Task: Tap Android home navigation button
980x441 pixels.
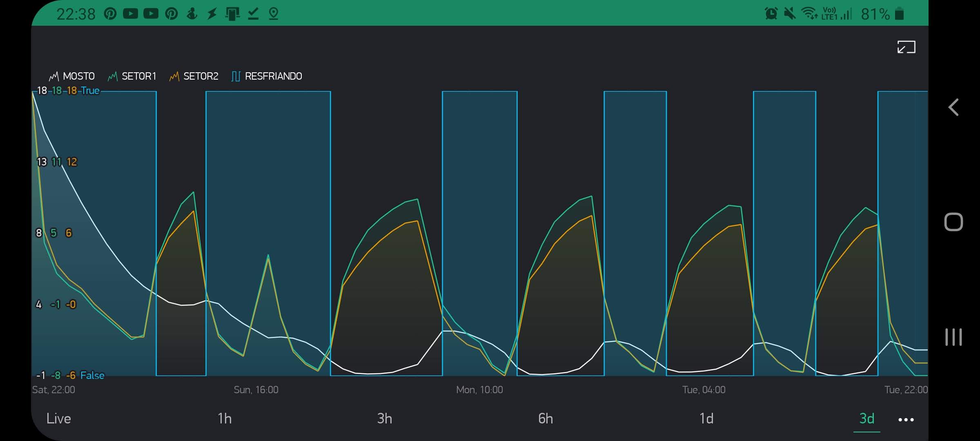Action: coord(953,222)
